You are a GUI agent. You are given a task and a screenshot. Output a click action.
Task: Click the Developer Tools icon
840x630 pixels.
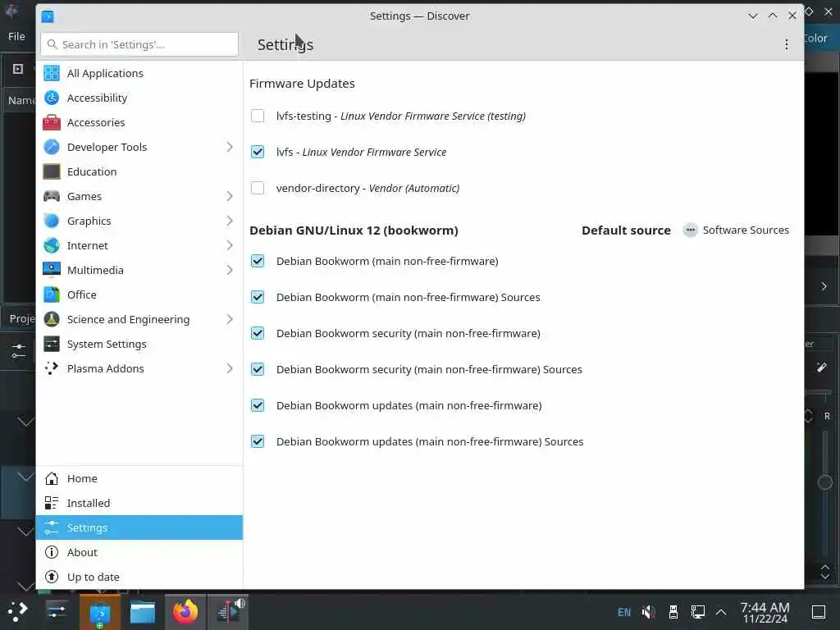[52, 148]
